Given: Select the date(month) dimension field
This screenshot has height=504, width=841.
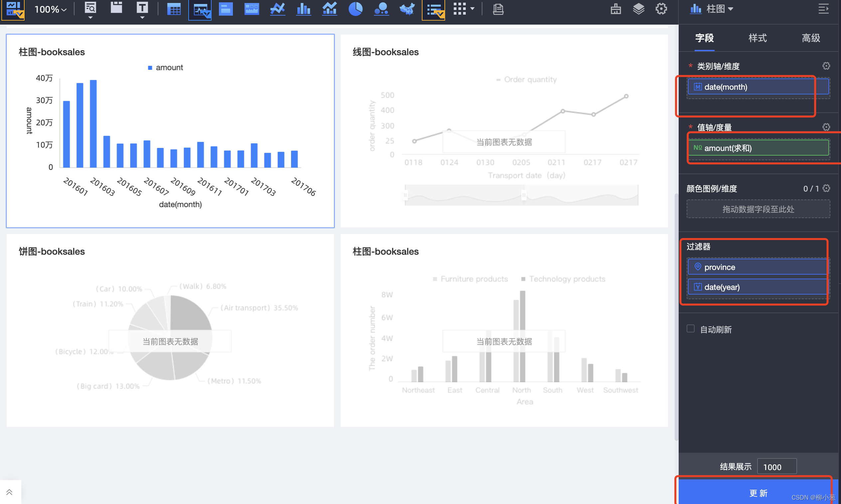Looking at the screenshot, I should tap(758, 87).
